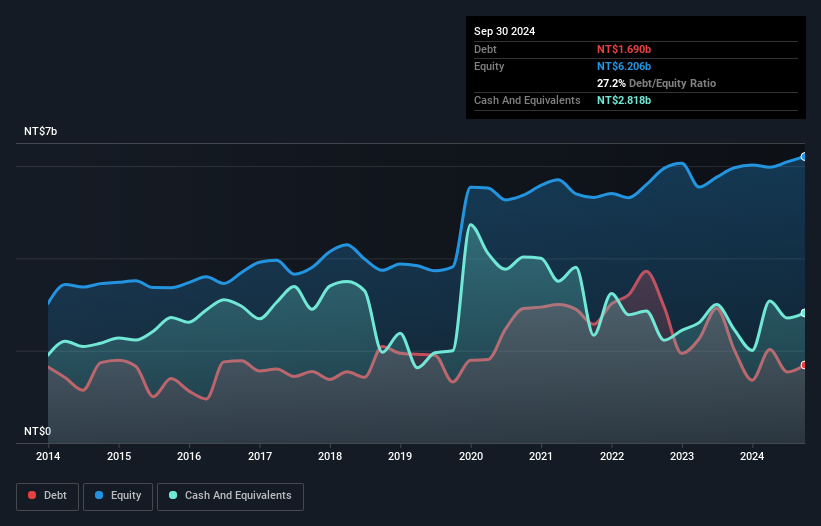The width and height of the screenshot is (821, 526).
Task: Click the red Debt legend dot
Action: (x=32, y=495)
